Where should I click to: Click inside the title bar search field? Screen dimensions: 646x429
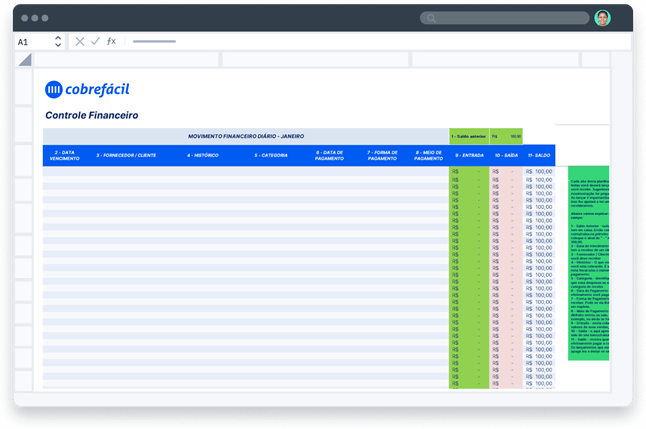click(510, 18)
